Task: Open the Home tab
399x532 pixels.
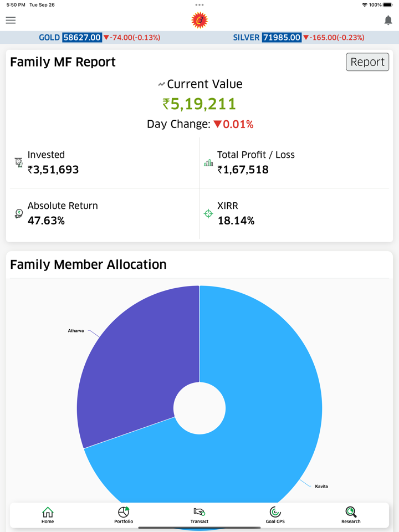Action: pos(48,515)
